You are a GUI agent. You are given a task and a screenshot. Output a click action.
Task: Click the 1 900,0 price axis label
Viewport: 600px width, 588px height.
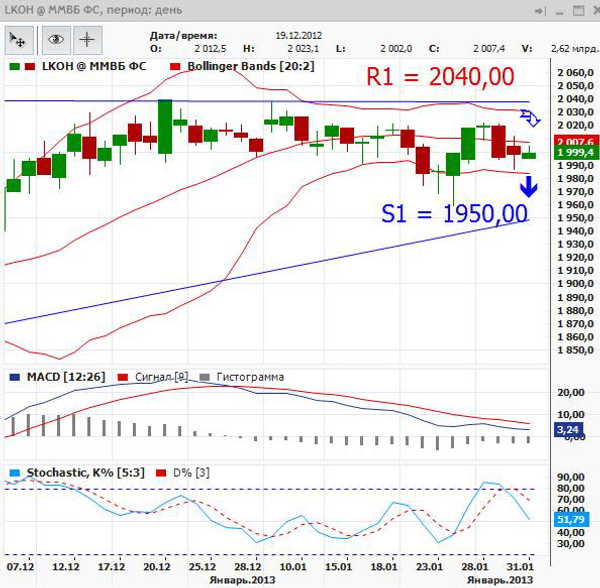pos(576,284)
